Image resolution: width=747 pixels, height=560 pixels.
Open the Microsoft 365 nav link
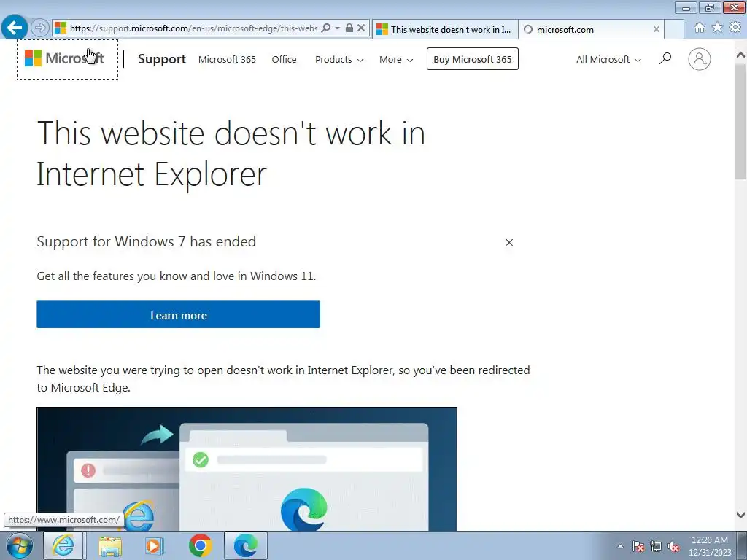click(x=227, y=60)
